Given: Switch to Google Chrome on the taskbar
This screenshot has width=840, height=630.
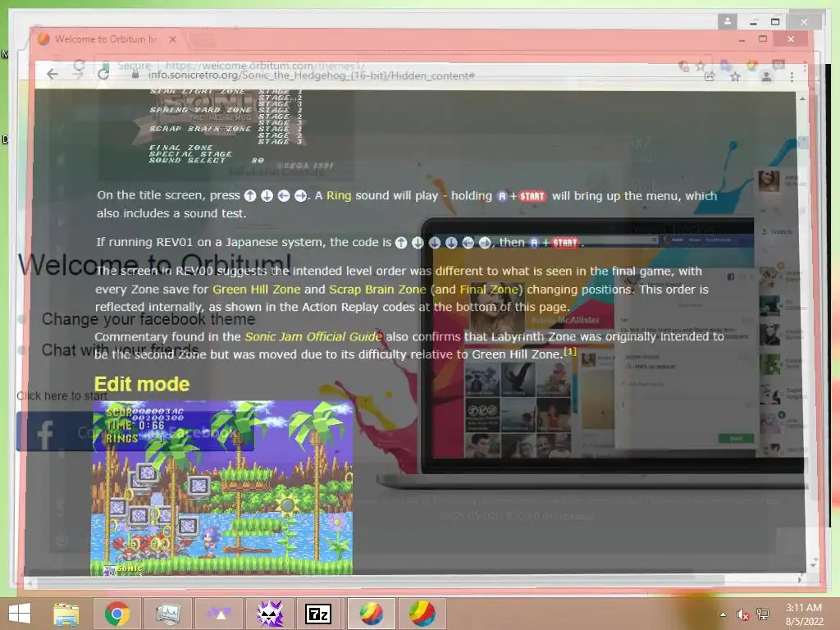Looking at the screenshot, I should 116,614.
